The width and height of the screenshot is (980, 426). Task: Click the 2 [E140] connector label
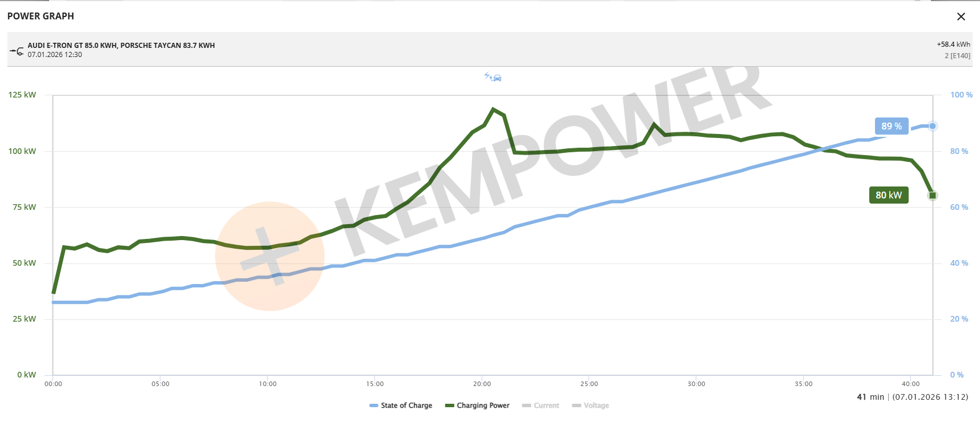click(x=957, y=56)
